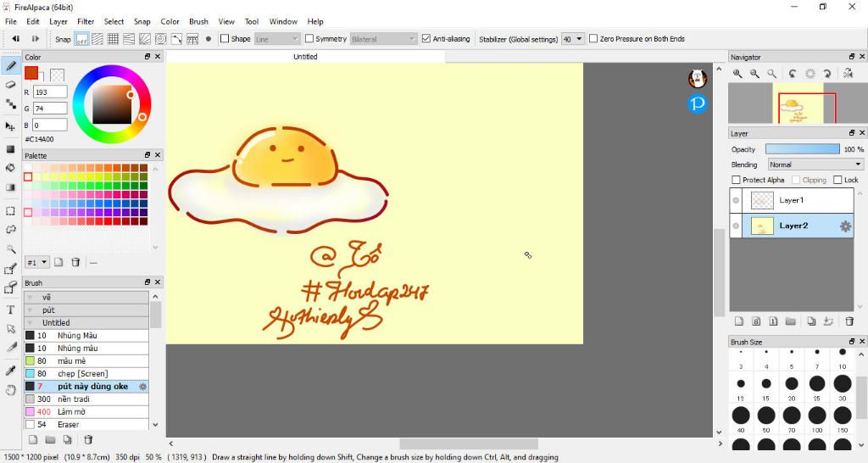Viewport: 868px width, 463px height.
Task: Select the 'màu mè' brush
Action: pyautogui.click(x=86, y=361)
